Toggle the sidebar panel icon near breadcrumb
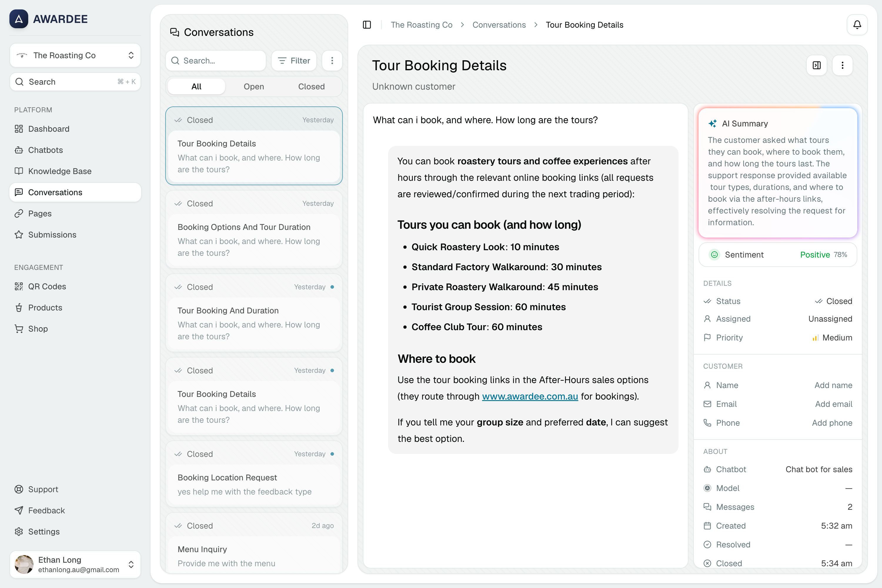This screenshot has width=882, height=588. coord(367,25)
